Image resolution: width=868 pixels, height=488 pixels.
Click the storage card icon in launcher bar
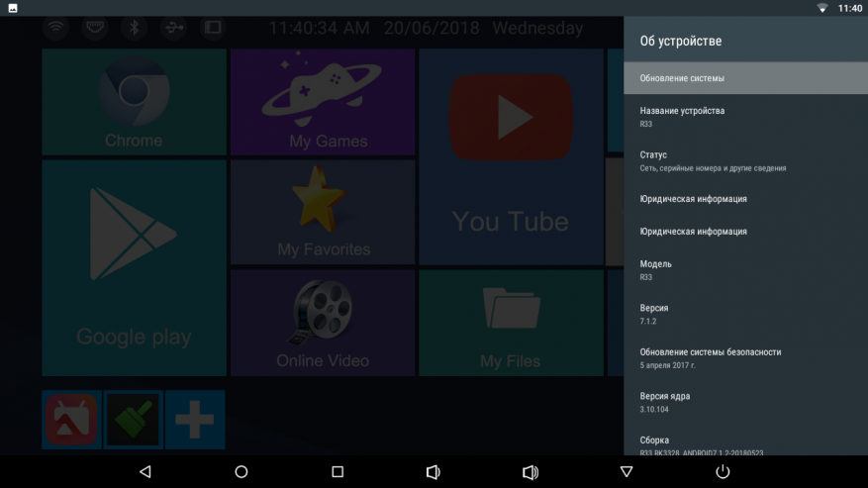[x=213, y=28]
